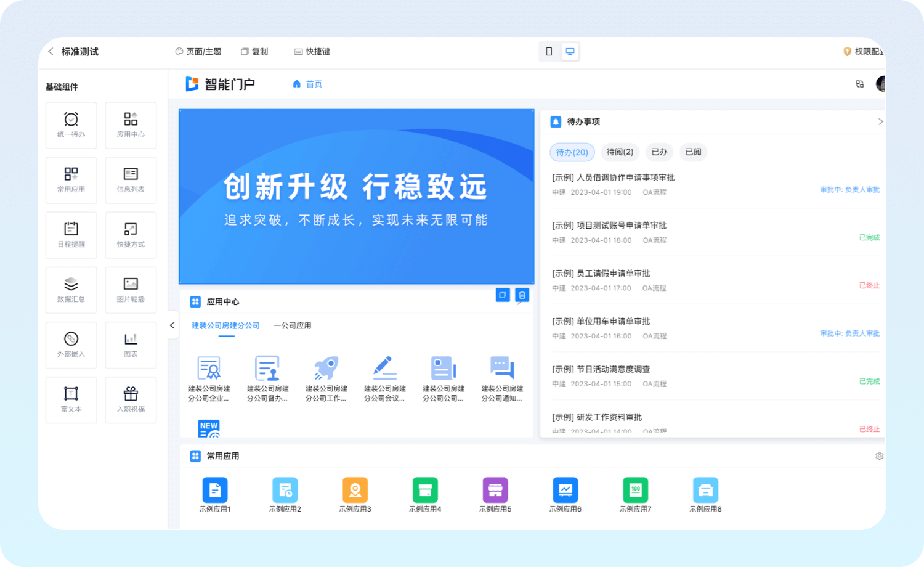Viewport: 924px width, 567px height.
Task: Click the 快捷键 button in top toolbar
Action: coord(312,52)
